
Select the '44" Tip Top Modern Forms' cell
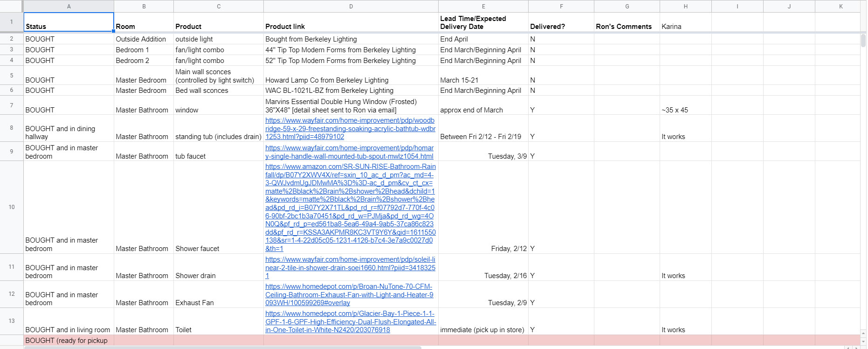click(351, 50)
